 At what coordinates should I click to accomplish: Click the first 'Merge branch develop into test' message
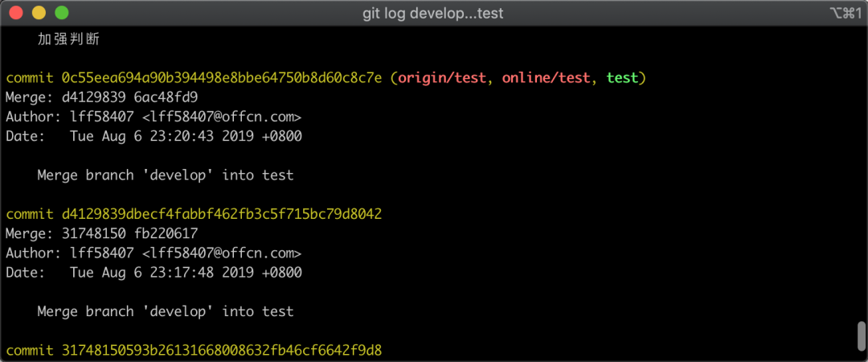[x=165, y=175]
